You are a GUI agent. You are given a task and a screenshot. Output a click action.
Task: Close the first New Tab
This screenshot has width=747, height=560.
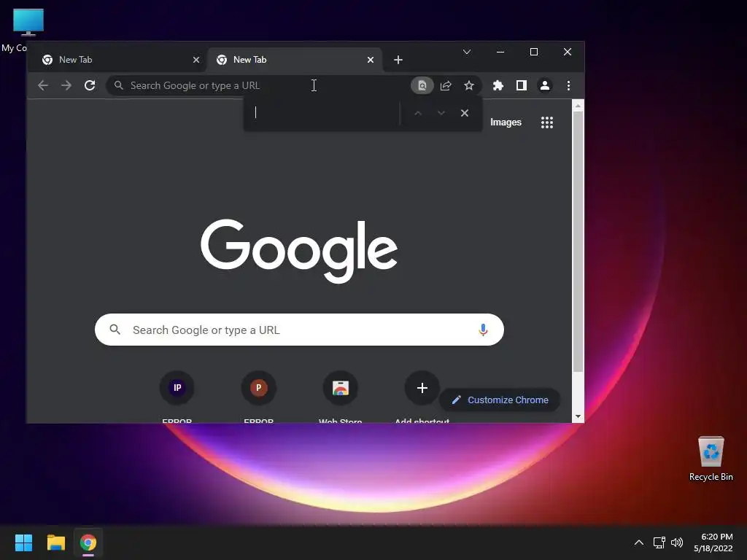(x=196, y=60)
